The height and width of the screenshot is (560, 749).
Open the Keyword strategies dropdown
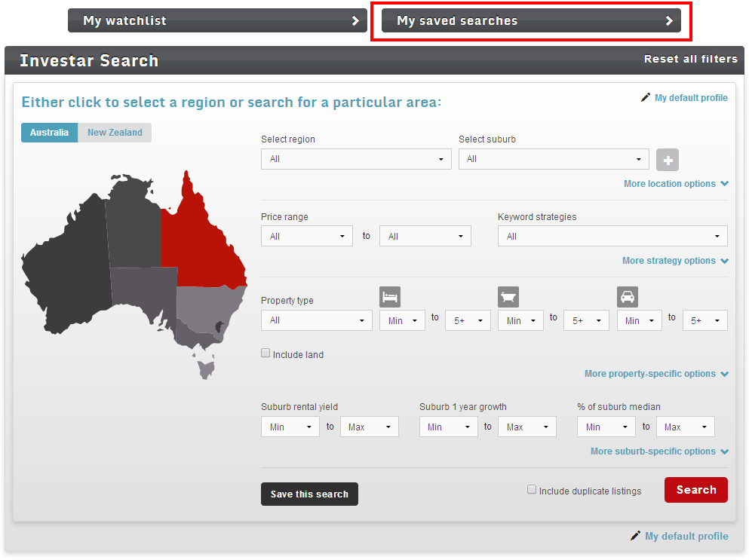pyautogui.click(x=611, y=235)
